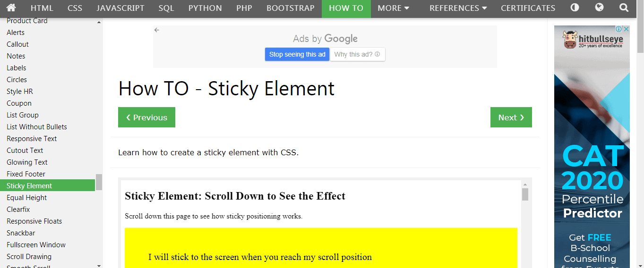The image size is (644, 268).
Task: Open the PYTHON menu item
Action: click(x=205, y=8)
